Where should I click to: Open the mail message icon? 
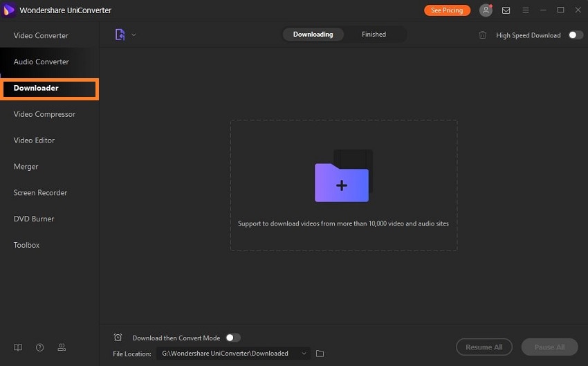(x=506, y=10)
